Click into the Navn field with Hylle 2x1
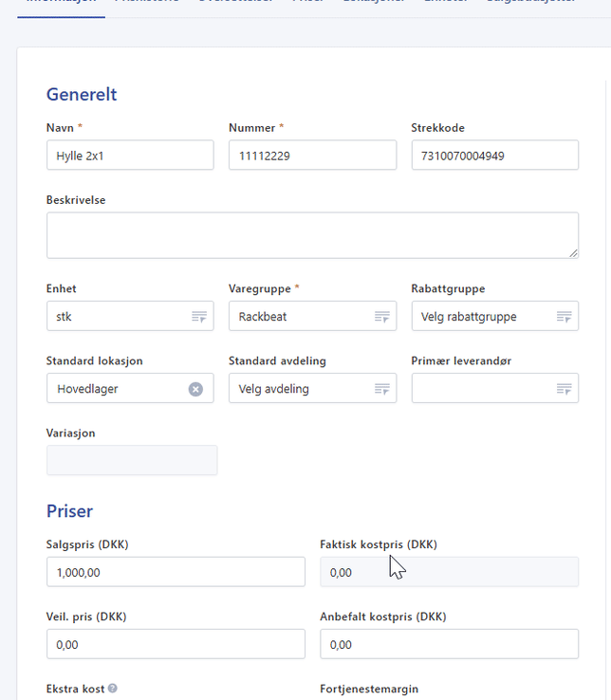The image size is (611, 700). coord(129,156)
